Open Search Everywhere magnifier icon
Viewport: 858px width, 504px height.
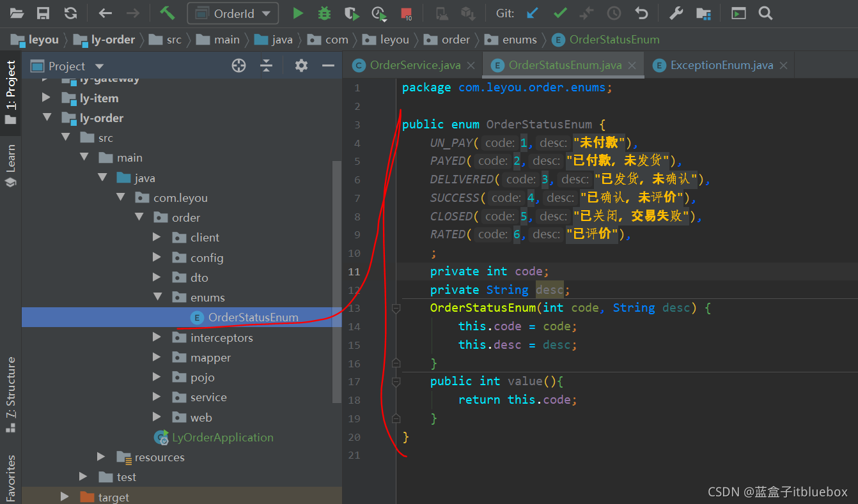[765, 13]
